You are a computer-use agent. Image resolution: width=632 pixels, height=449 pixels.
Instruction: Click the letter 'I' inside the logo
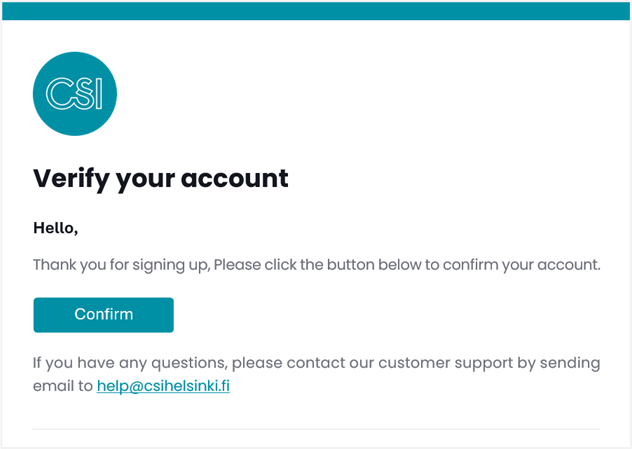(x=98, y=95)
